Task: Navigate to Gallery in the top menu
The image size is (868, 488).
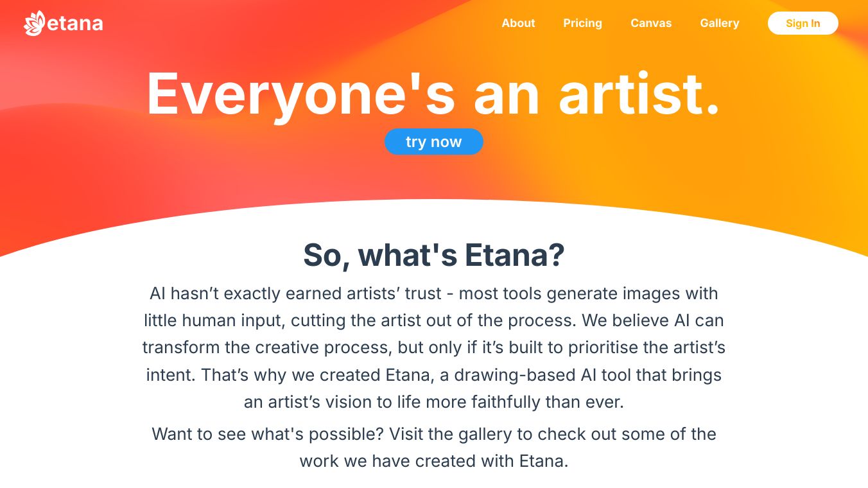Action: [720, 23]
